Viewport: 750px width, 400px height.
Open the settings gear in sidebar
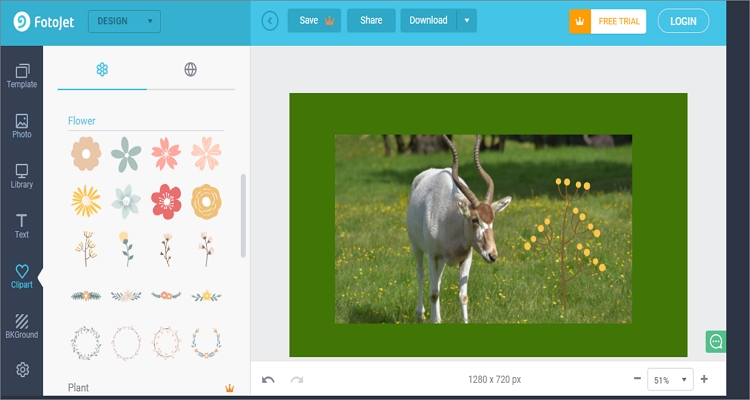[22, 369]
